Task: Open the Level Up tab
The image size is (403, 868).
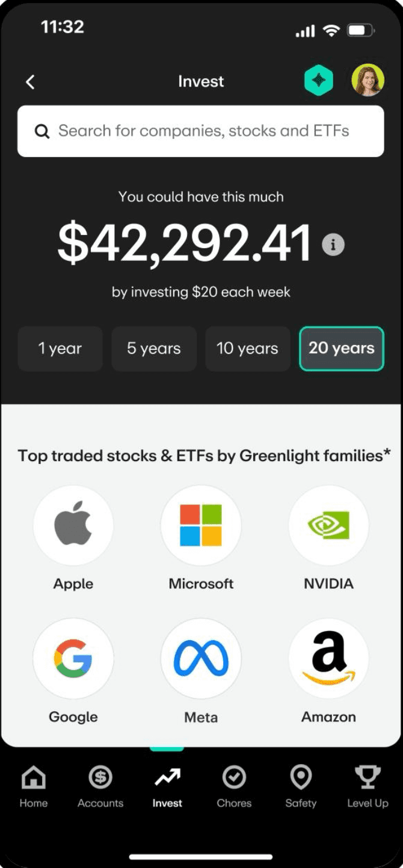Action: point(368,786)
